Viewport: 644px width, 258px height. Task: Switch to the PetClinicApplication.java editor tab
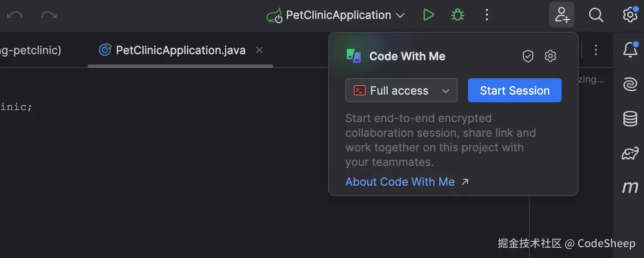180,50
